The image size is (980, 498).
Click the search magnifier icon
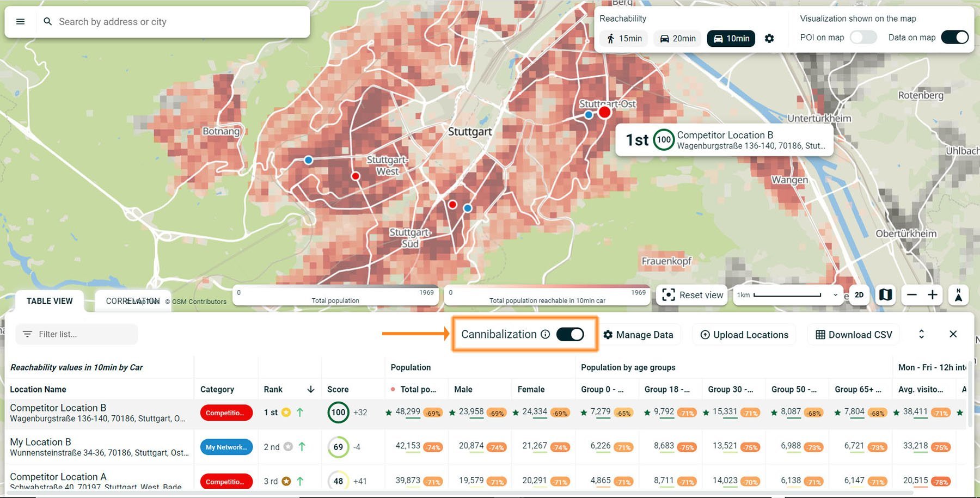click(x=48, y=21)
